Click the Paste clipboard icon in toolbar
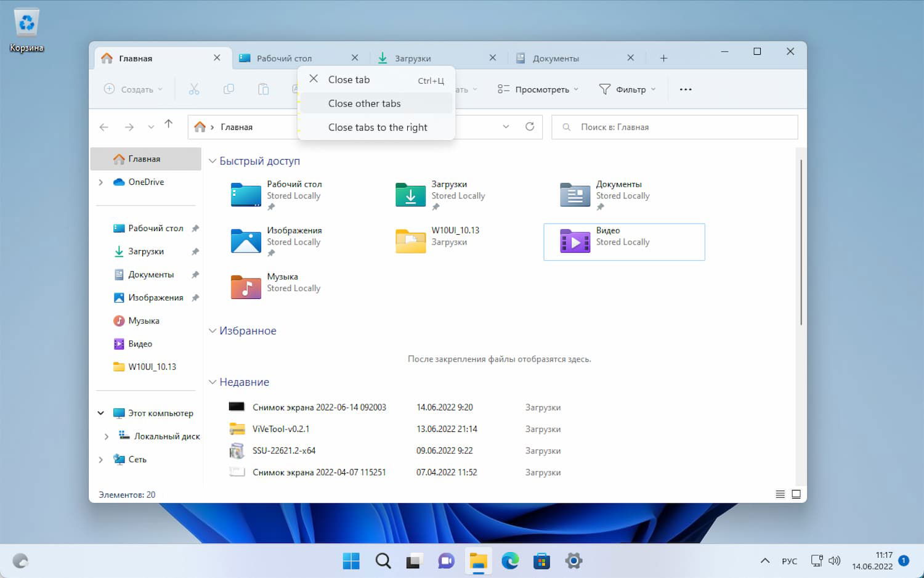 tap(263, 89)
